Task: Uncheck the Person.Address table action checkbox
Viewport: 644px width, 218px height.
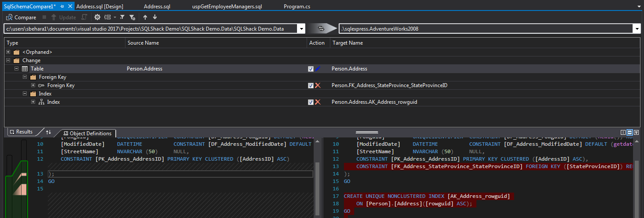Action: click(x=311, y=69)
